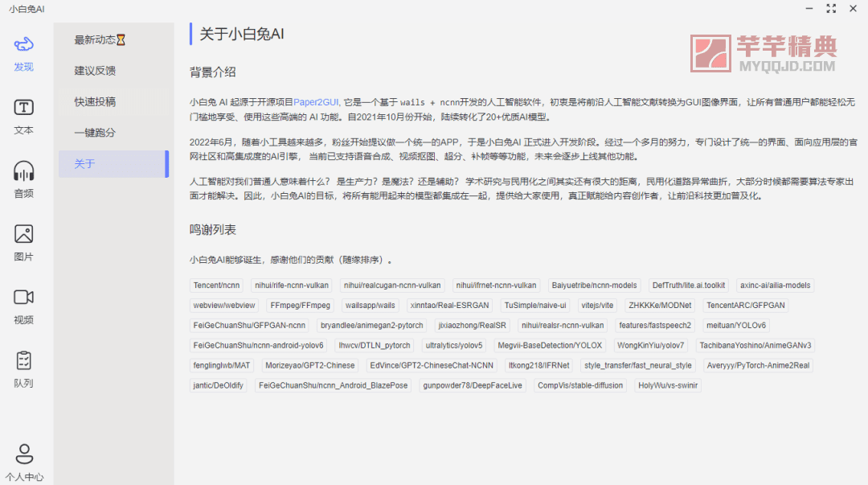Click the axinc-ai/ailia-models tag
This screenshot has width=868, height=485.
coord(775,286)
